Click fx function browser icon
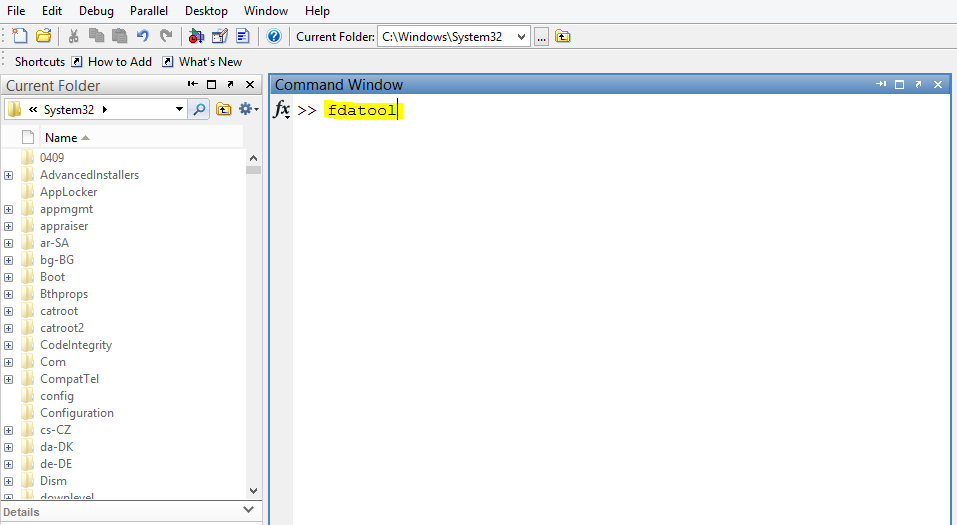The height and width of the screenshot is (525, 957). point(281,109)
